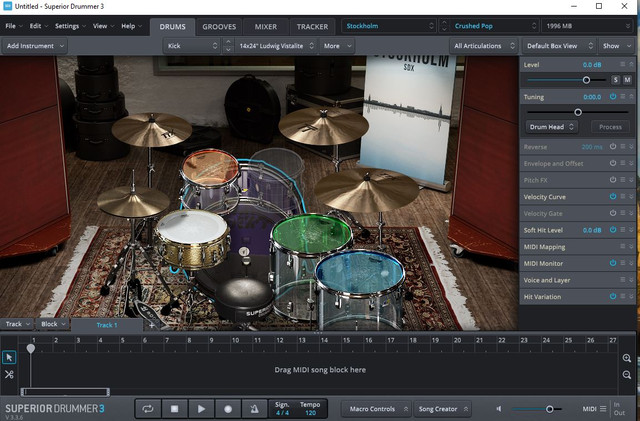Adjust the master volume slider

pyautogui.click(x=549, y=409)
